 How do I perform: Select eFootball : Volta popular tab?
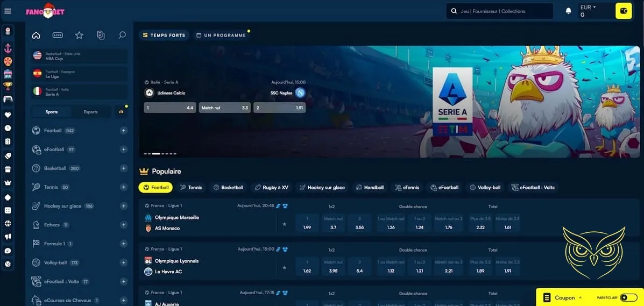[533, 188]
